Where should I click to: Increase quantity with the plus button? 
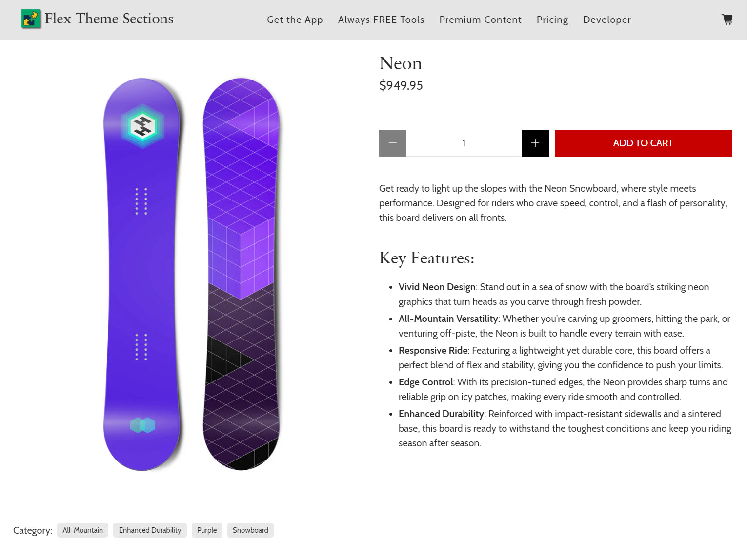pyautogui.click(x=535, y=143)
